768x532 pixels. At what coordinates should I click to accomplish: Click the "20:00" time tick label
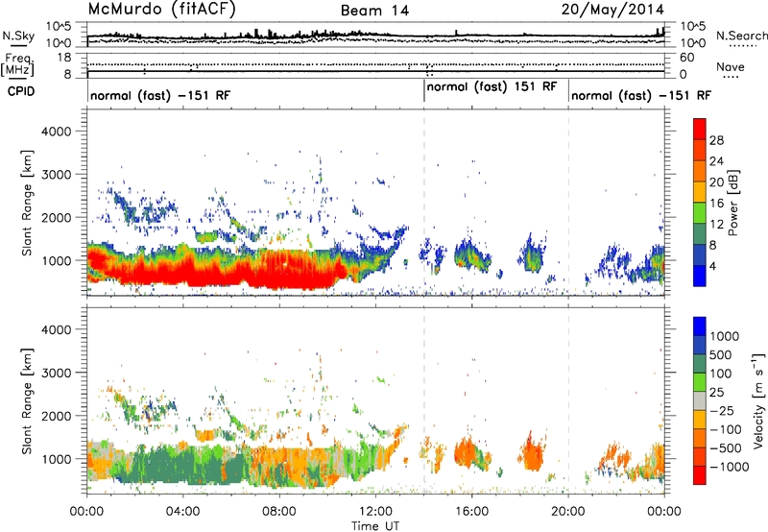pos(567,512)
